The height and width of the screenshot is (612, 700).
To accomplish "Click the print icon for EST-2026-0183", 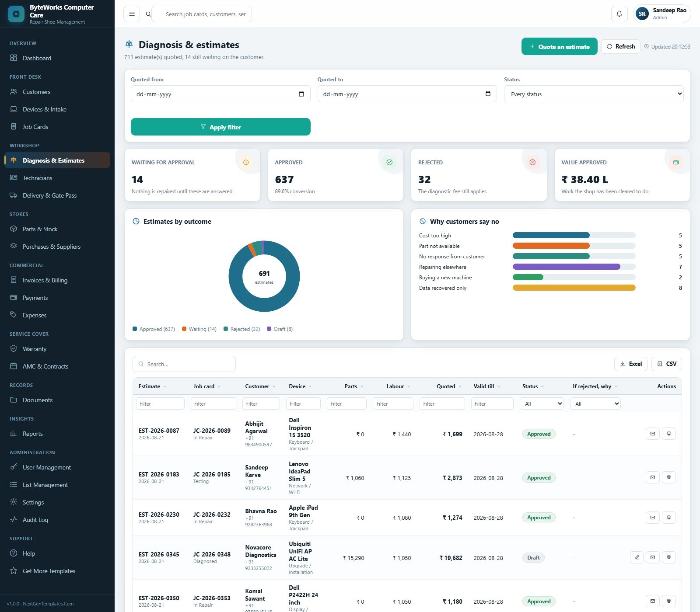I will [668, 477].
